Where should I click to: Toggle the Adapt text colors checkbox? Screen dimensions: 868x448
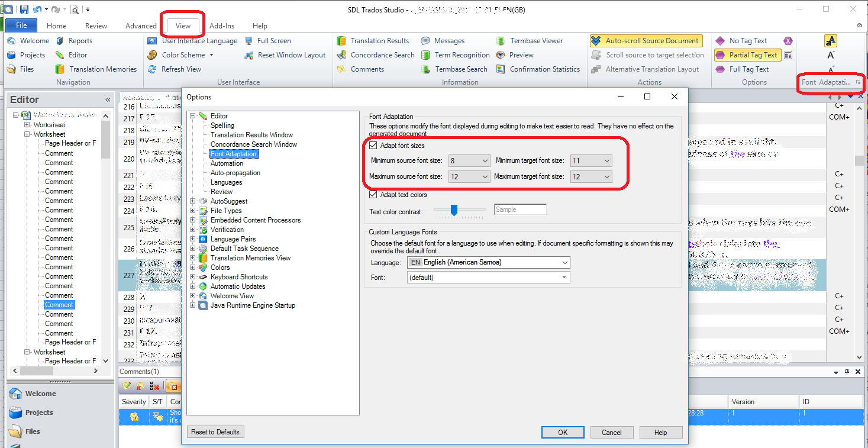(x=373, y=195)
